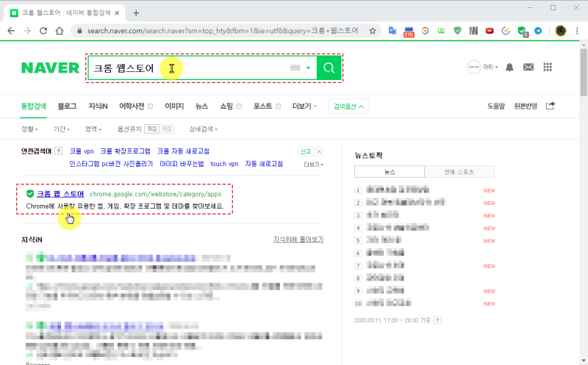Screen dimensions: 588x365
Task: Click 지식iN에 물어보기 link
Action: click(298, 239)
